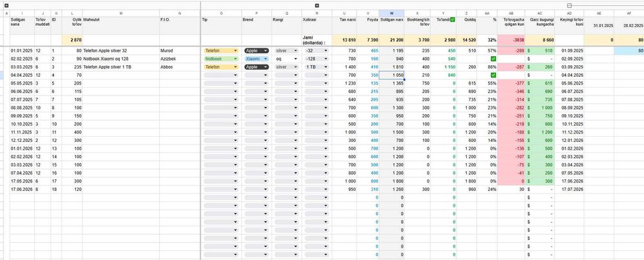The height and width of the screenshot is (260, 644).
Task: Select the days-remaining cell -377
Action: click(511, 83)
